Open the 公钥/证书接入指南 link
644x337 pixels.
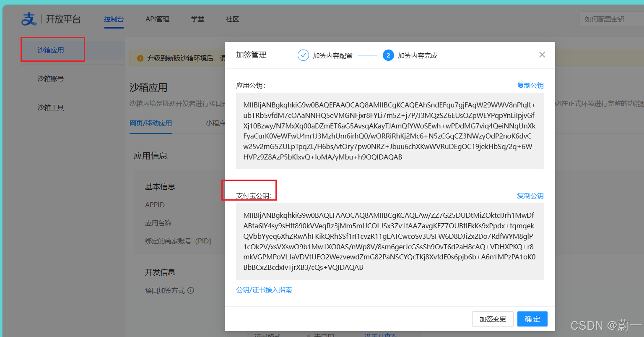click(264, 290)
